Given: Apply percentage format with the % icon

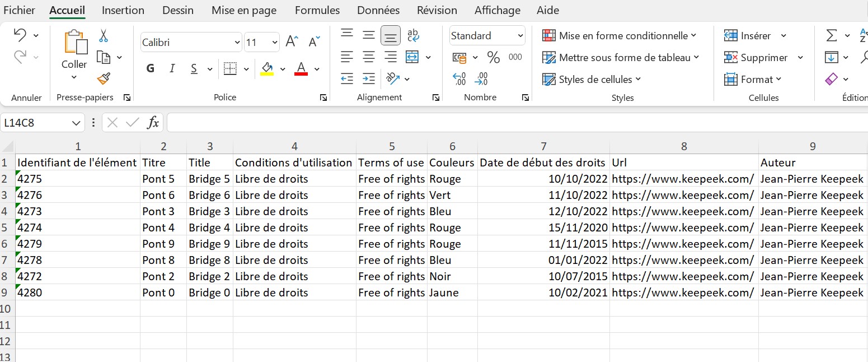Looking at the screenshot, I should click(492, 57).
